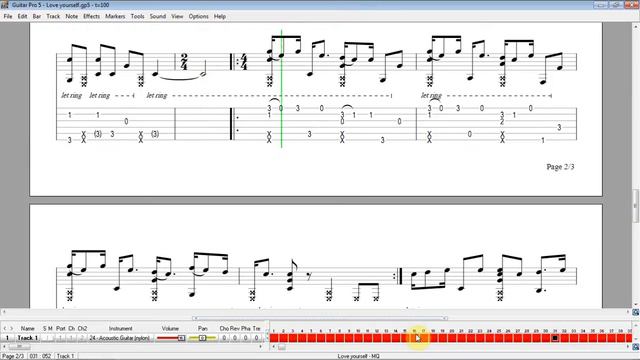Screen dimensions: 640x360
Task: Open the Tools menu
Action: pos(138,16)
